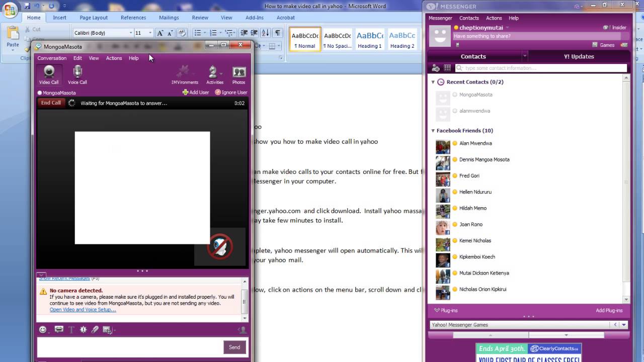644x362 pixels.
Task: Click the screen share picture icon
Action: [x=107, y=330]
